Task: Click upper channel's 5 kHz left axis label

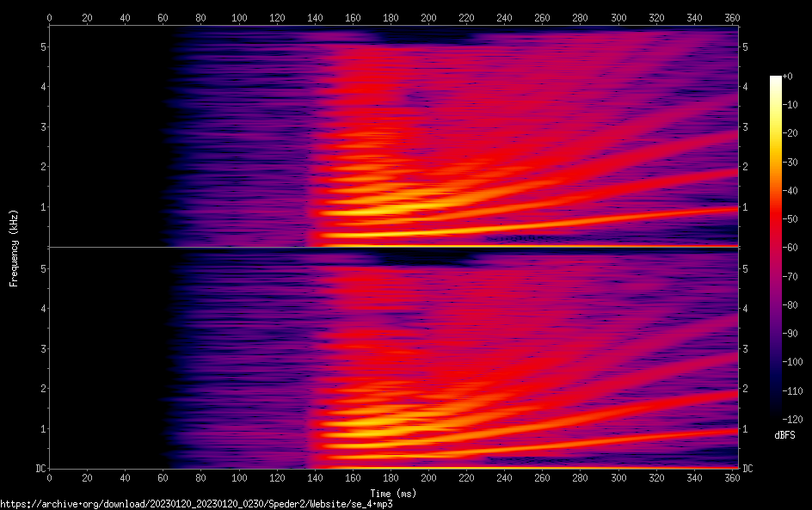Action: point(42,46)
